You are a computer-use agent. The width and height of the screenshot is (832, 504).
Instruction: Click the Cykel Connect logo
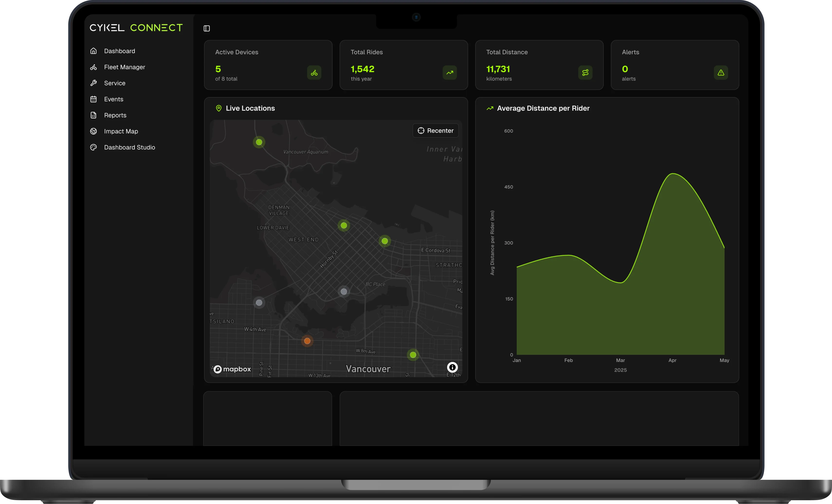pos(136,28)
